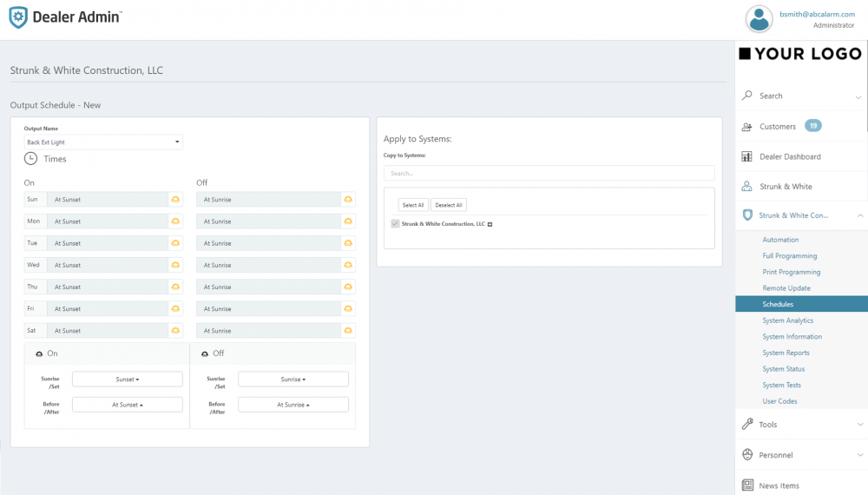Toggle the Strunk & White Construction, LLC checkbox
The width and height of the screenshot is (868, 495).
(x=396, y=224)
